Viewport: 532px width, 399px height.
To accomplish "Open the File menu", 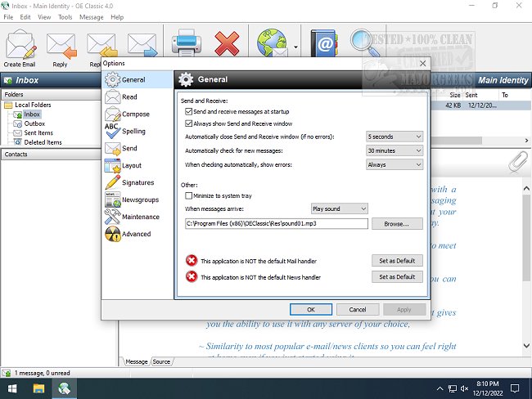I will click(x=8, y=17).
